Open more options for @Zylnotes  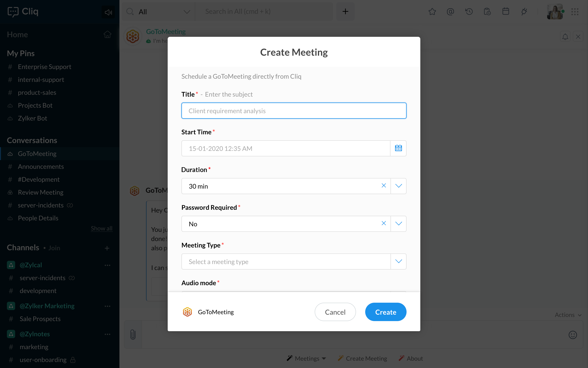tap(107, 334)
